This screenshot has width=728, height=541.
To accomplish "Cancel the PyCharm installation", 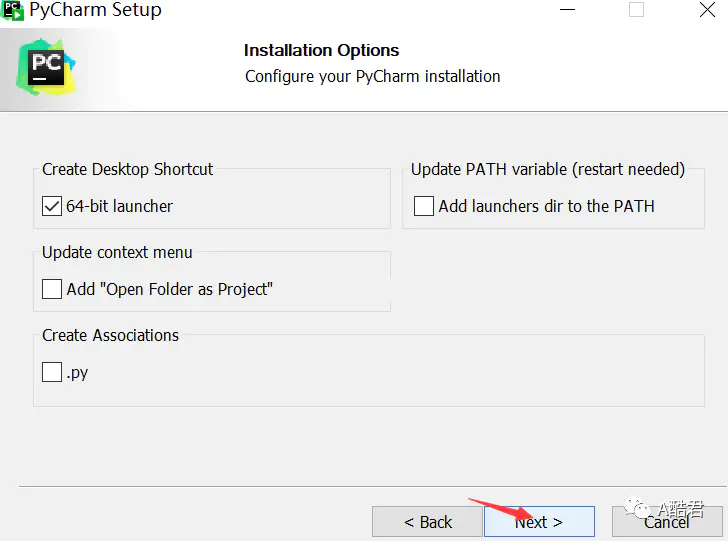I will click(x=666, y=522).
